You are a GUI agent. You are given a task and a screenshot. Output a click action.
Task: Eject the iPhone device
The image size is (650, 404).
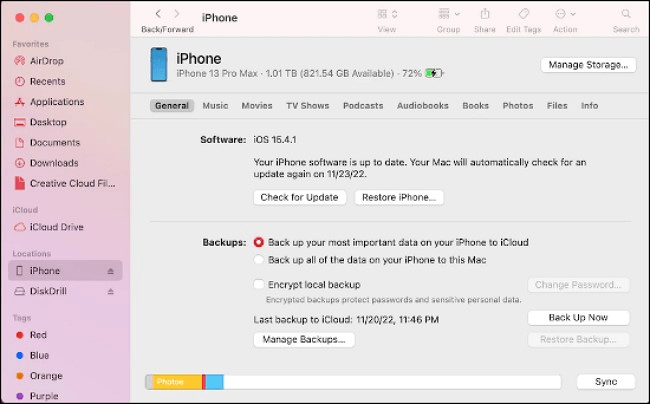111,271
